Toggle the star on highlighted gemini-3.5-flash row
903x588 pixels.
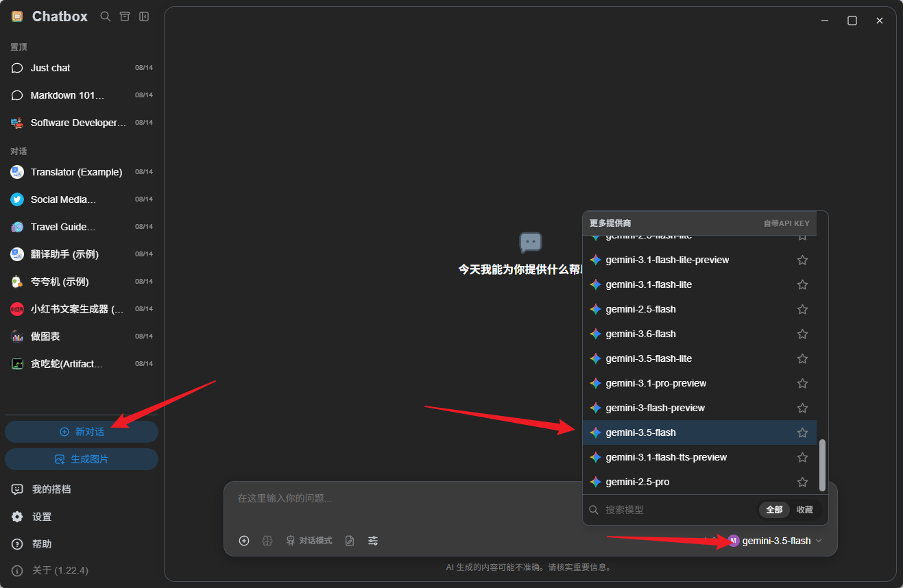coord(802,432)
